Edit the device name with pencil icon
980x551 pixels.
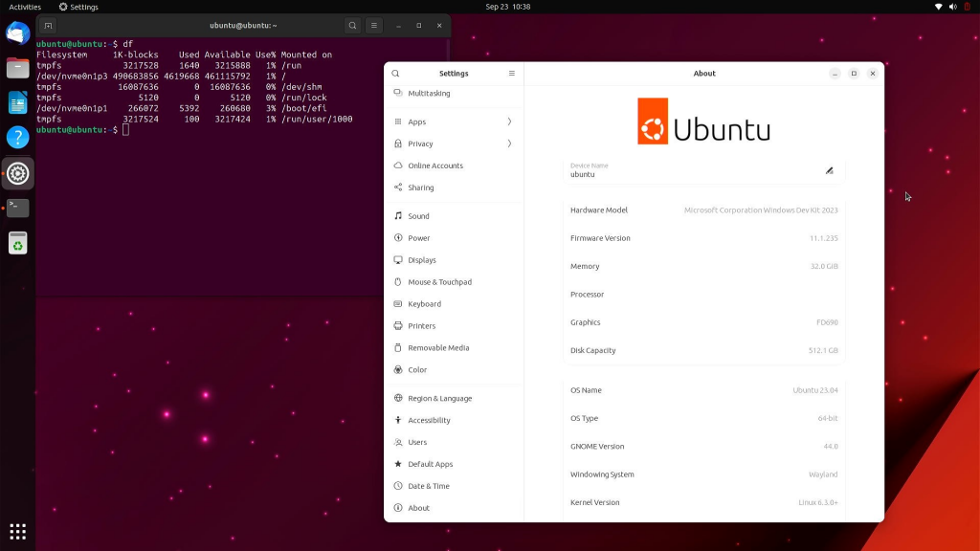[x=830, y=170]
